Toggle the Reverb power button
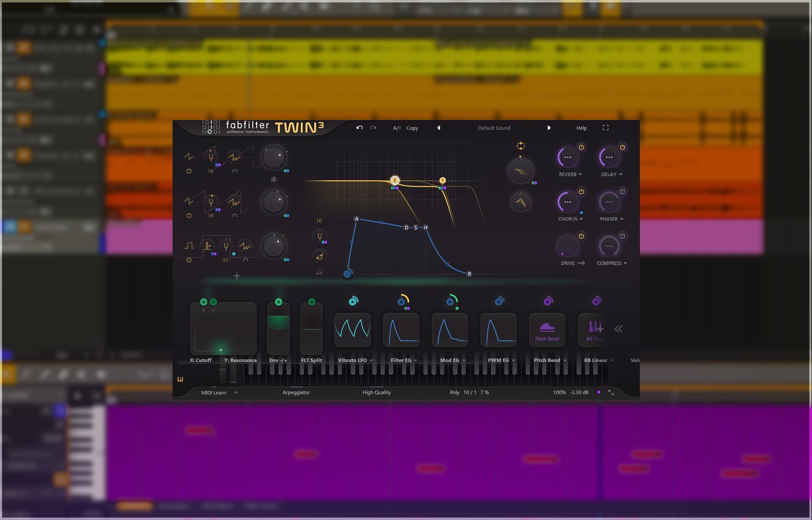Image resolution: width=812 pixels, height=520 pixels. tap(581, 147)
